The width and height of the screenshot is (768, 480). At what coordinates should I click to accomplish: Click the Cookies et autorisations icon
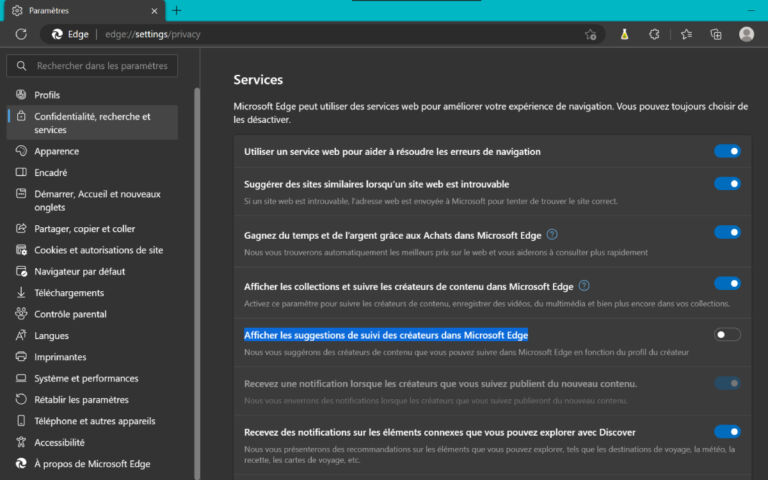pos(21,250)
